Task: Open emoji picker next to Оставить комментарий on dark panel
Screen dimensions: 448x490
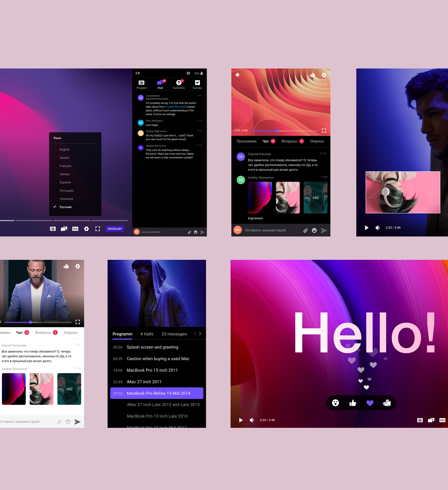Action: click(x=314, y=230)
